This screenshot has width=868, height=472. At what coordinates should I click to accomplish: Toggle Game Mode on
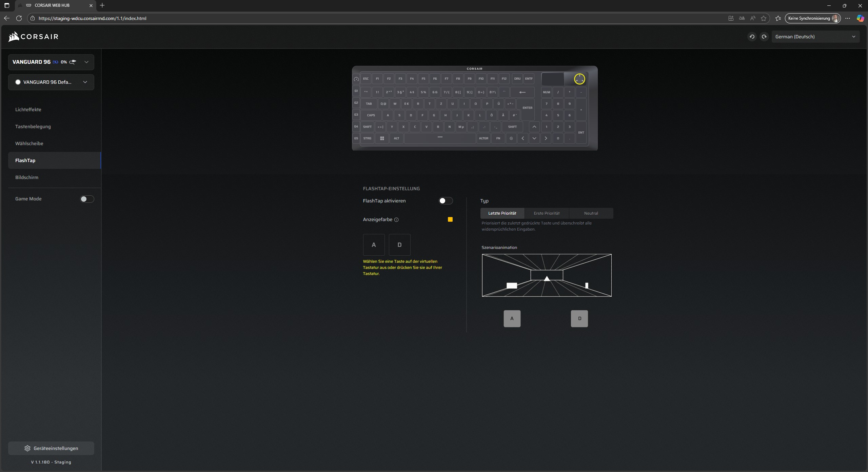[87, 199]
